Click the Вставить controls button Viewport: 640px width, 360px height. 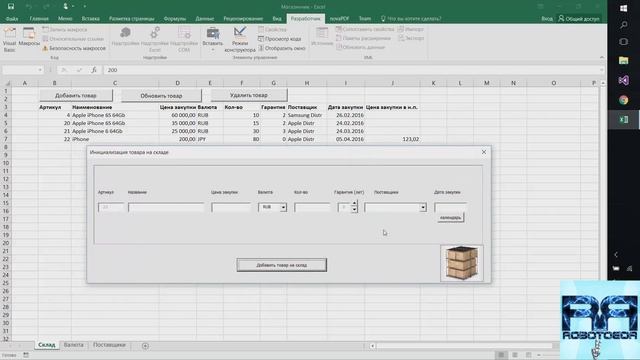pos(213,40)
